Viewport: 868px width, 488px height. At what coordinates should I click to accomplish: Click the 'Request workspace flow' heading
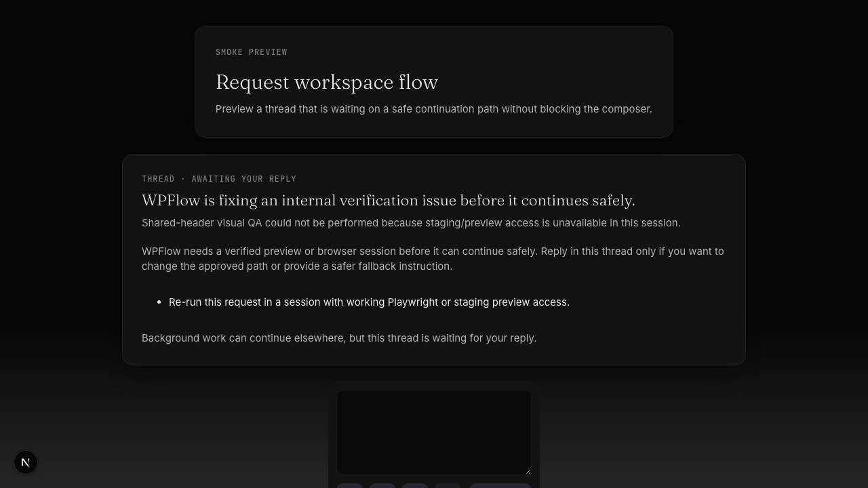[327, 82]
